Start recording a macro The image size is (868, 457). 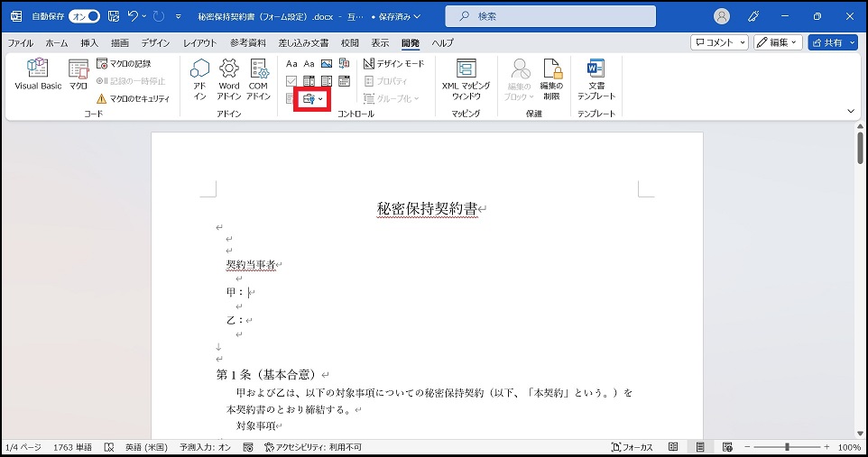click(x=124, y=64)
